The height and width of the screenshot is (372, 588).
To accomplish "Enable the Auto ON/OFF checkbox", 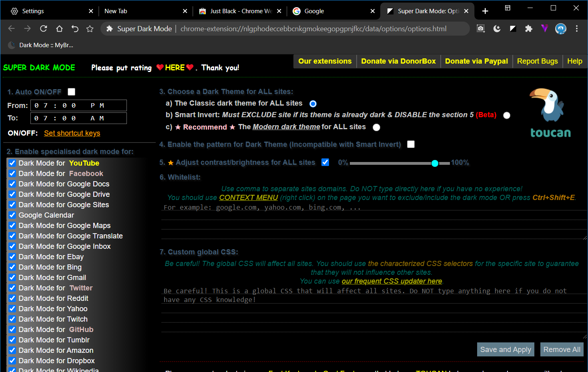I will tap(71, 92).
